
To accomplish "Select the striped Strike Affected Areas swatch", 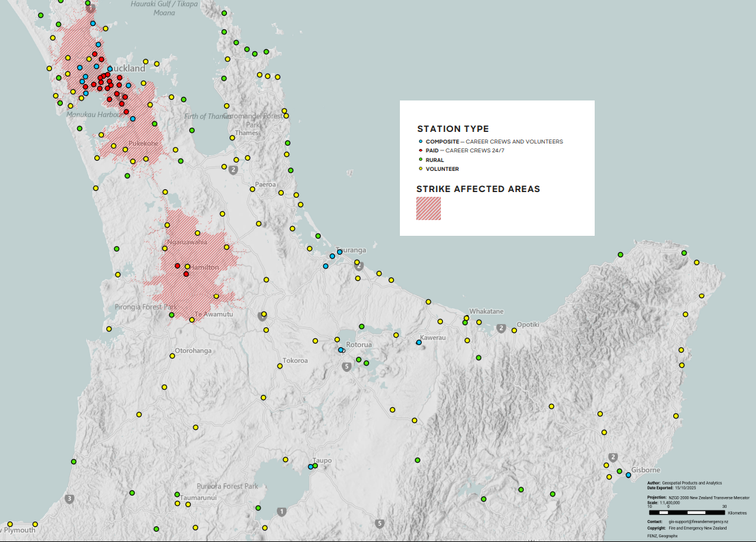I will click(429, 208).
